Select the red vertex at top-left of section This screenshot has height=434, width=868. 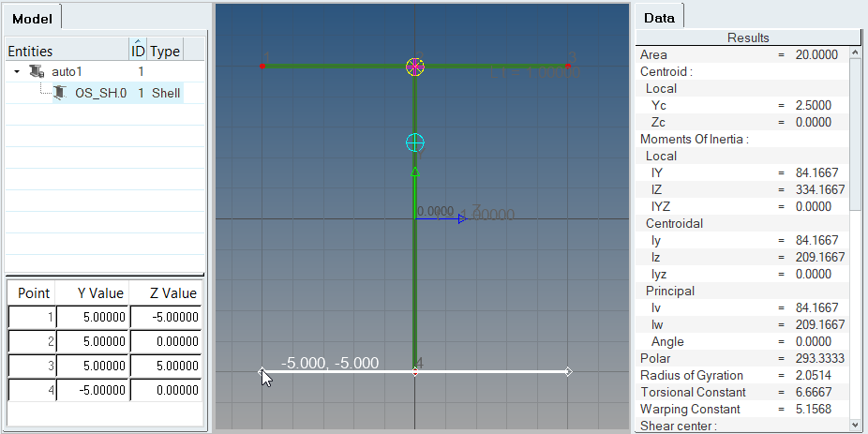[x=262, y=66]
